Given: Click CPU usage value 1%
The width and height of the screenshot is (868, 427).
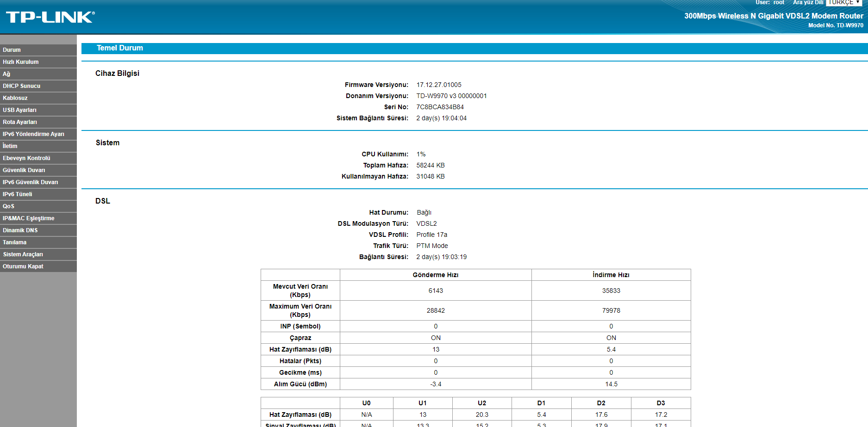Looking at the screenshot, I should tap(421, 155).
